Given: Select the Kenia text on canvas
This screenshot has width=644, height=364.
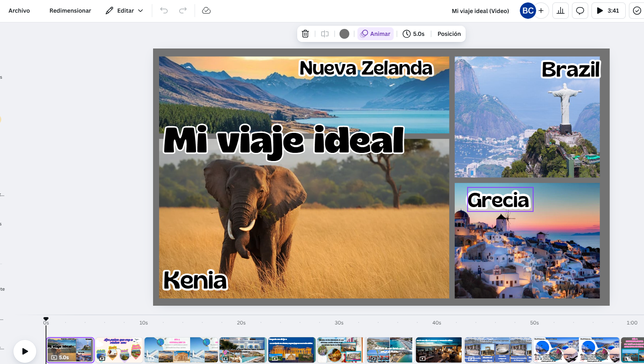Looking at the screenshot, I should (x=195, y=280).
